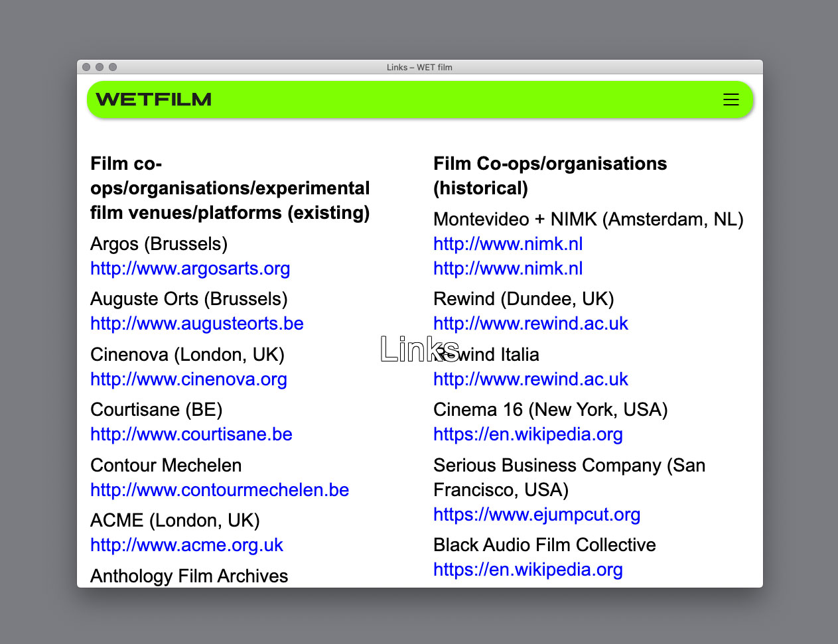
Task: Visit the acme.org.uk link
Action: coord(187,545)
